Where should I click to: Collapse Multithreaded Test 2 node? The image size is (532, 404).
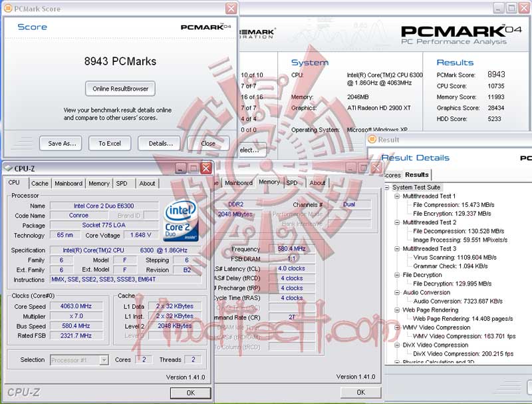tap(397, 222)
